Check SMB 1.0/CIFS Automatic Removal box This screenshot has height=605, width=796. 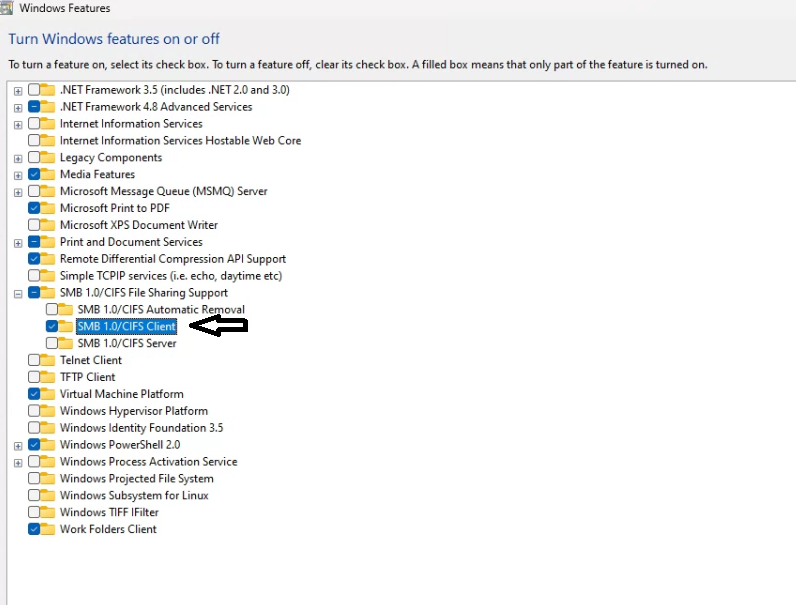(52, 309)
